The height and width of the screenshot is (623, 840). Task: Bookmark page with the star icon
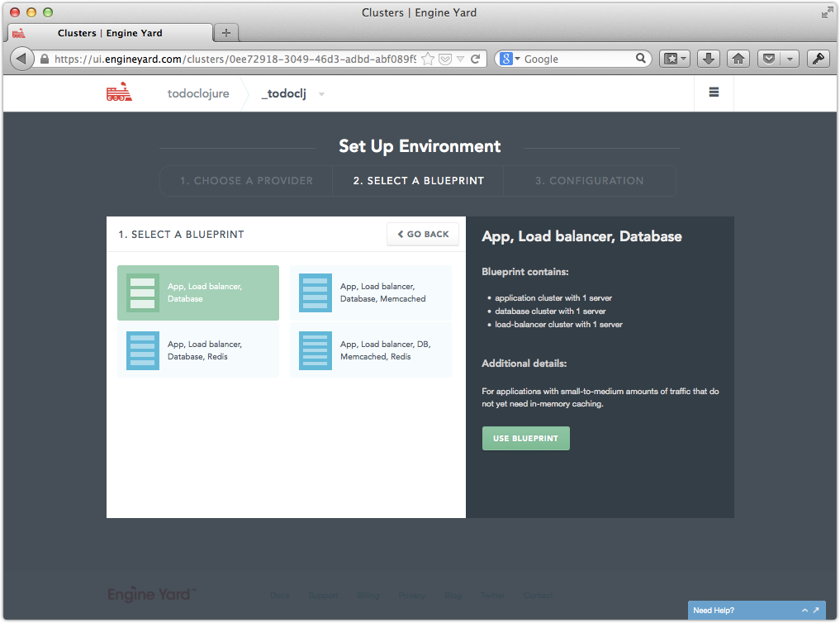[428, 59]
